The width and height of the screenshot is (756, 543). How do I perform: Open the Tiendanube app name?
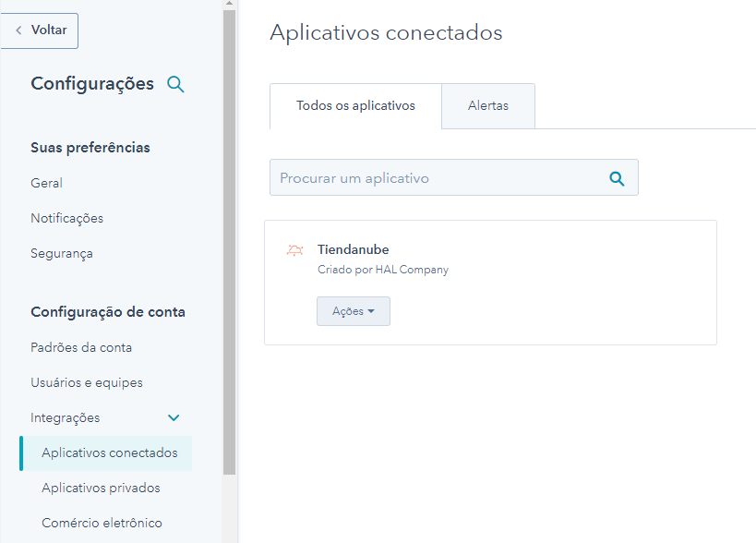pos(353,250)
